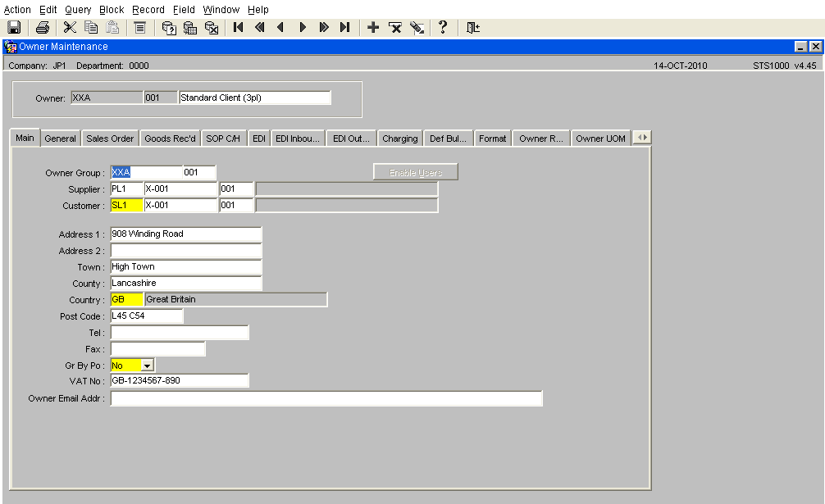825x504 pixels.
Task: Switch to the EDI tab
Action: tap(259, 138)
